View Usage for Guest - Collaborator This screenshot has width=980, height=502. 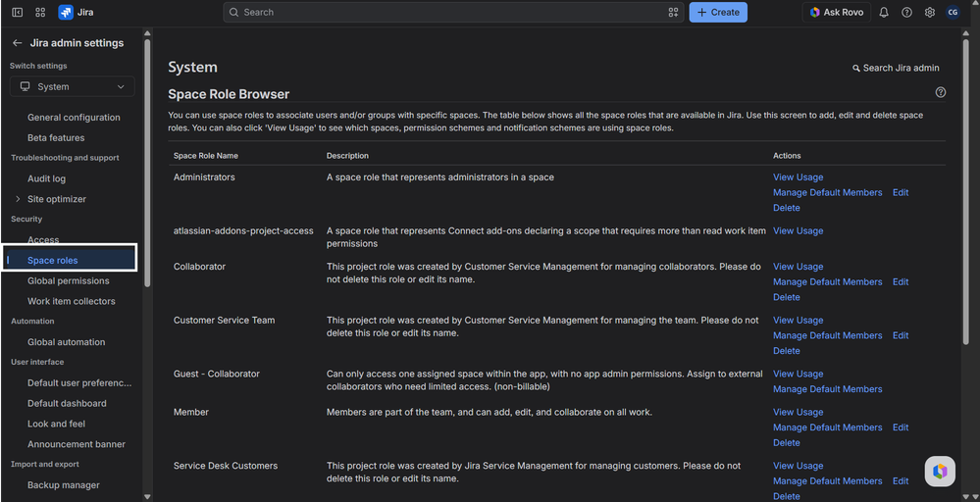click(x=799, y=374)
